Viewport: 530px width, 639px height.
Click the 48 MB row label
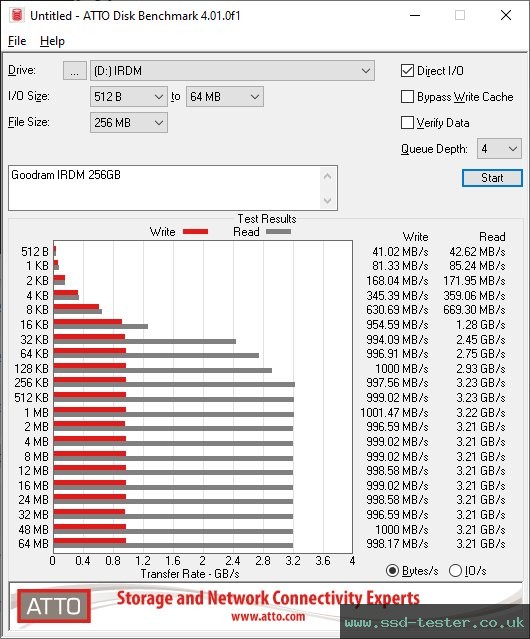tap(33, 529)
